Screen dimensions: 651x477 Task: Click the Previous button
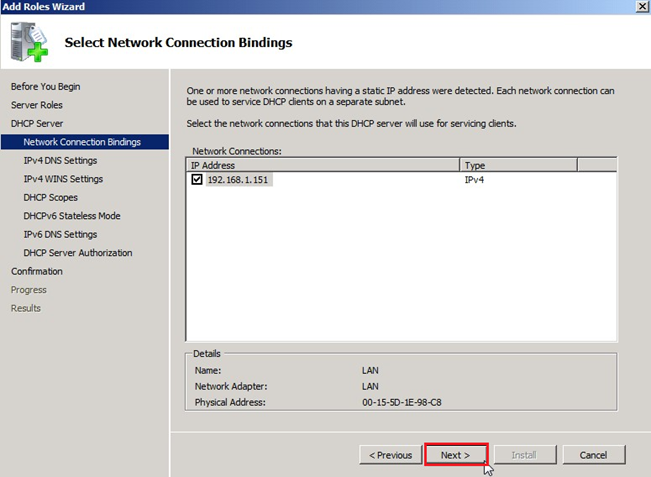click(x=391, y=455)
